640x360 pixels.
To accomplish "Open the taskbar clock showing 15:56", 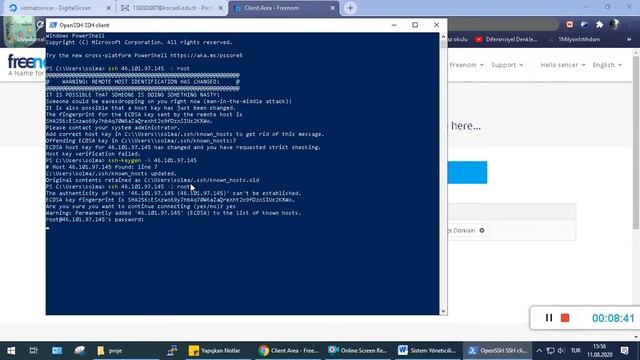I will tap(600, 351).
